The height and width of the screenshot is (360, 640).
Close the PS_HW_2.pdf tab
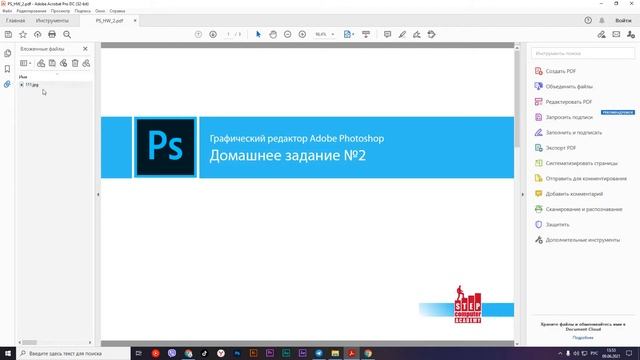pos(135,20)
